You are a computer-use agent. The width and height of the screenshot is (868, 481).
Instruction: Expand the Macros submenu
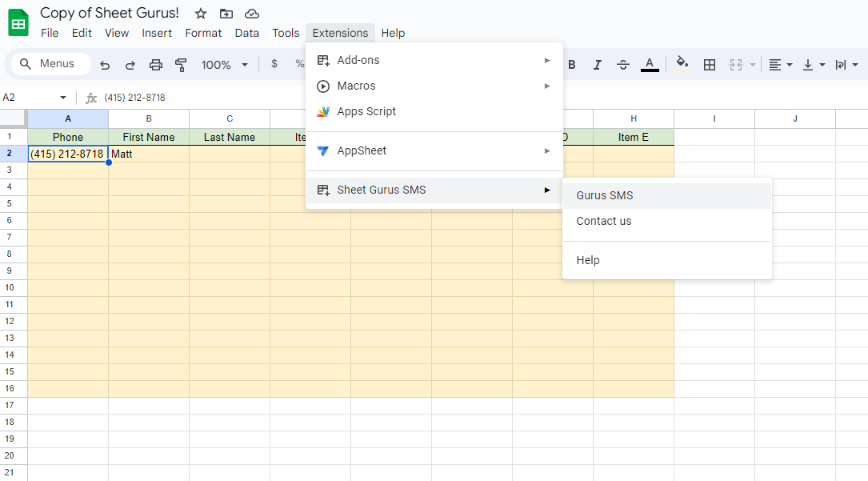(x=434, y=86)
